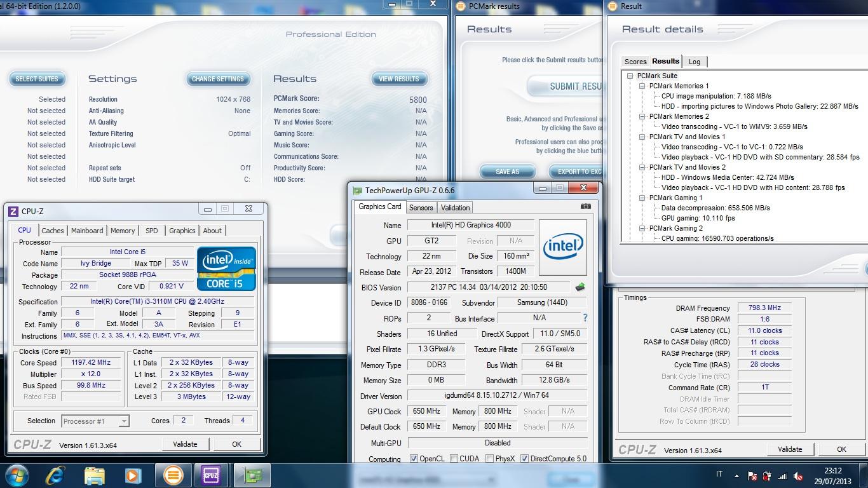Viewport: 868px width, 488px height.
Task: Click the CPU-Z title bar icon
Action: (x=13, y=211)
